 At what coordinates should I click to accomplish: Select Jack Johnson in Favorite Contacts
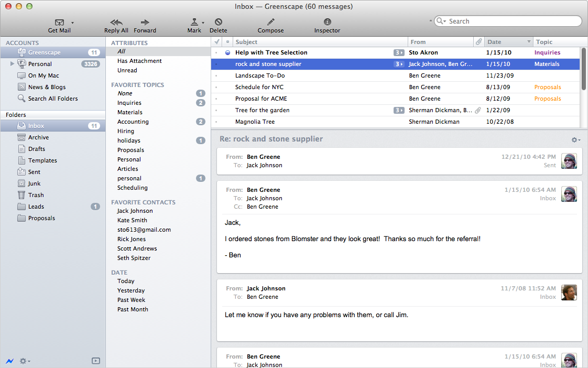(135, 211)
